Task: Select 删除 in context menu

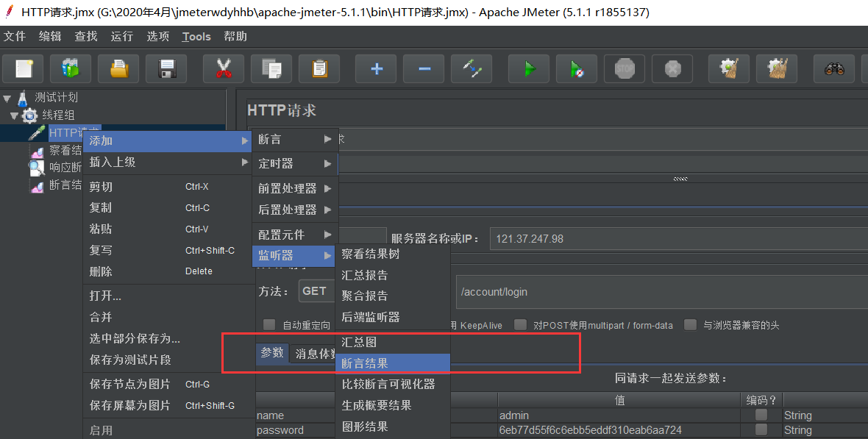Action: (169, 271)
